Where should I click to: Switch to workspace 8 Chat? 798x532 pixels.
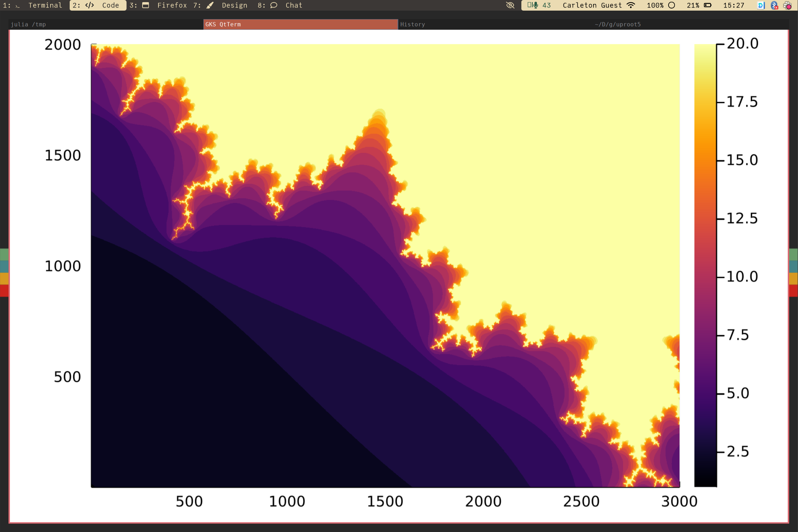280,5
